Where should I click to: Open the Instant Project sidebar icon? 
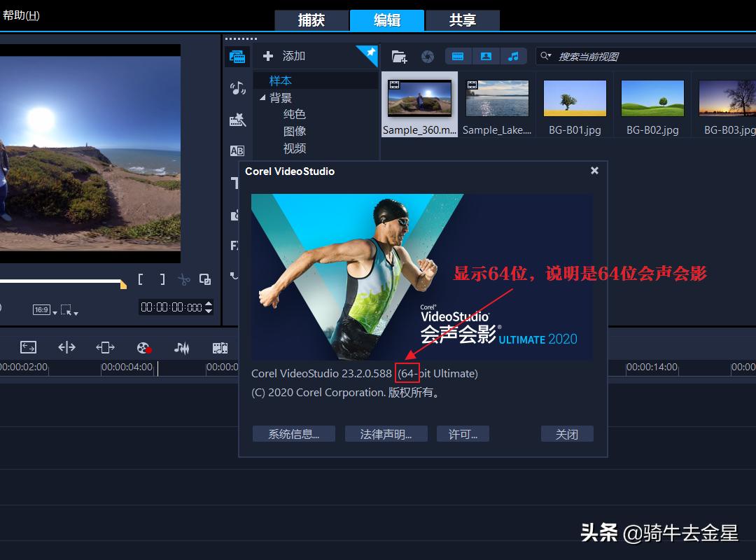tap(238, 119)
